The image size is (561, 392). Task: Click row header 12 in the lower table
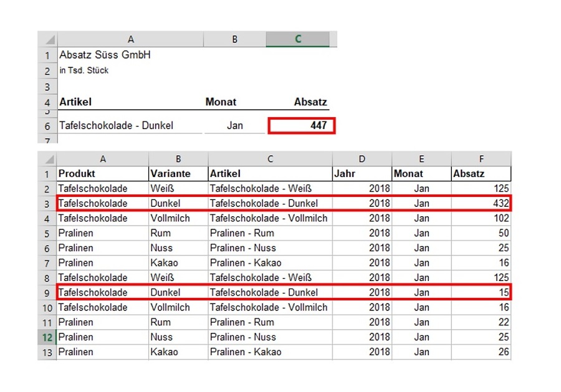click(47, 337)
